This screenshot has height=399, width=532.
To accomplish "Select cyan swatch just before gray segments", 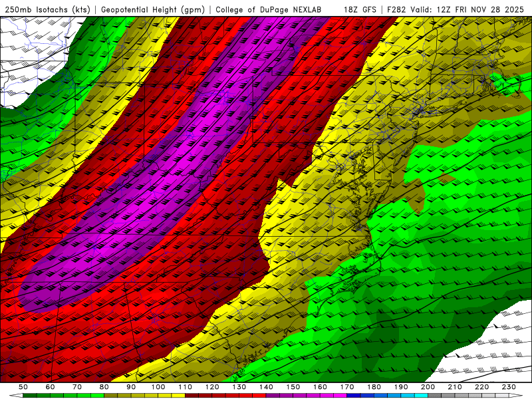I will 421,395.
